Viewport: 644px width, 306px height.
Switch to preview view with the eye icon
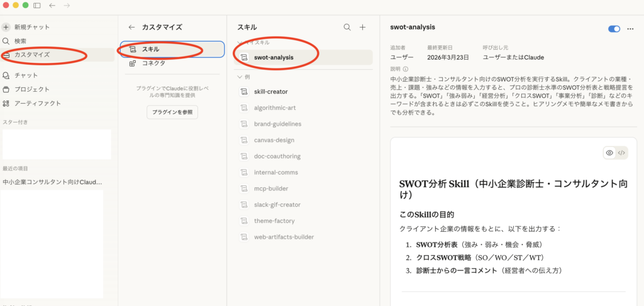[609, 153]
